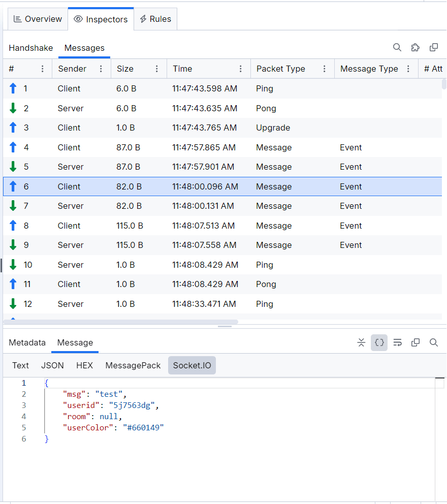Screen dimensions: 447x504
Task: Open the Time column options menu
Action: [x=241, y=69]
